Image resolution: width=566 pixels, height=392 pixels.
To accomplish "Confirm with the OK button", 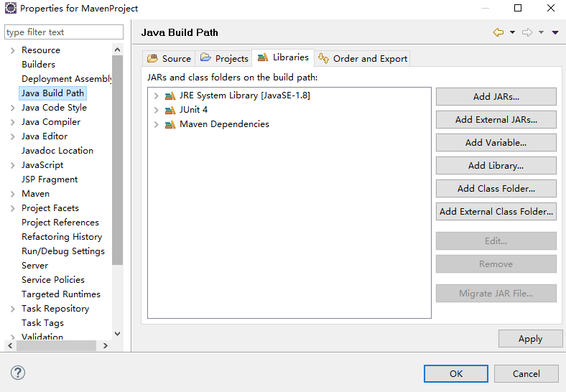I will point(456,373).
